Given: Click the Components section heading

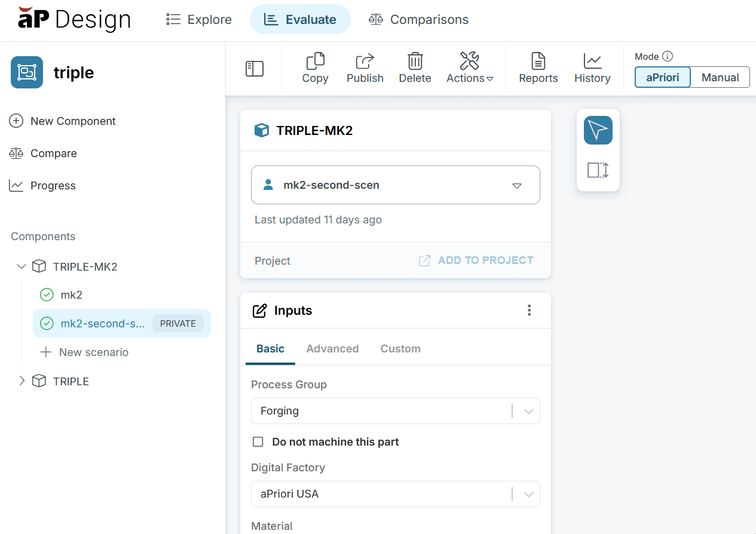Looking at the screenshot, I should click(x=43, y=237).
